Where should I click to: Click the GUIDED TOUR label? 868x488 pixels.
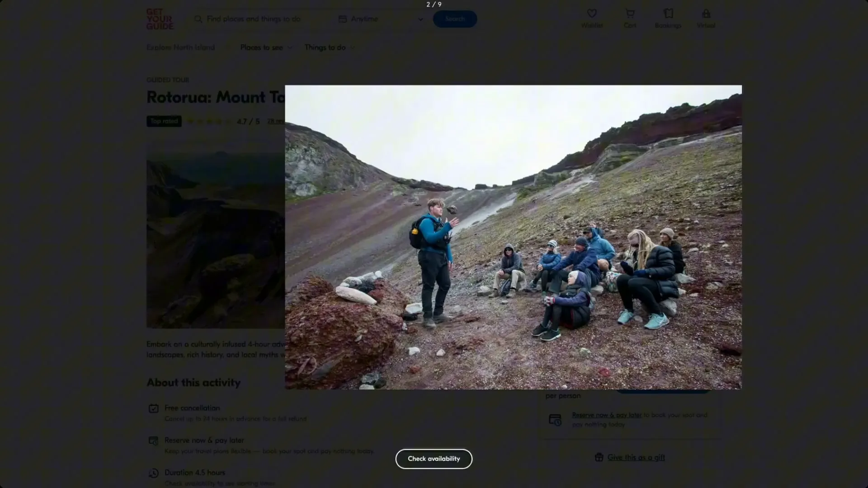pos(168,80)
